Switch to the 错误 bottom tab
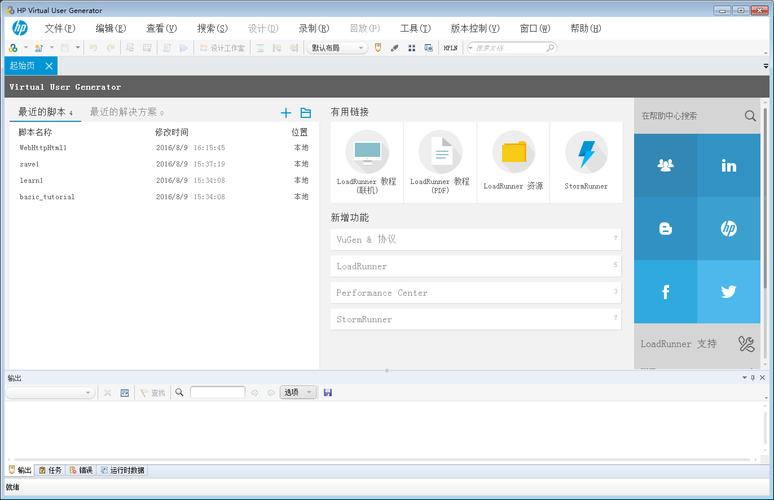This screenshot has height=500, width=774. pos(81,470)
